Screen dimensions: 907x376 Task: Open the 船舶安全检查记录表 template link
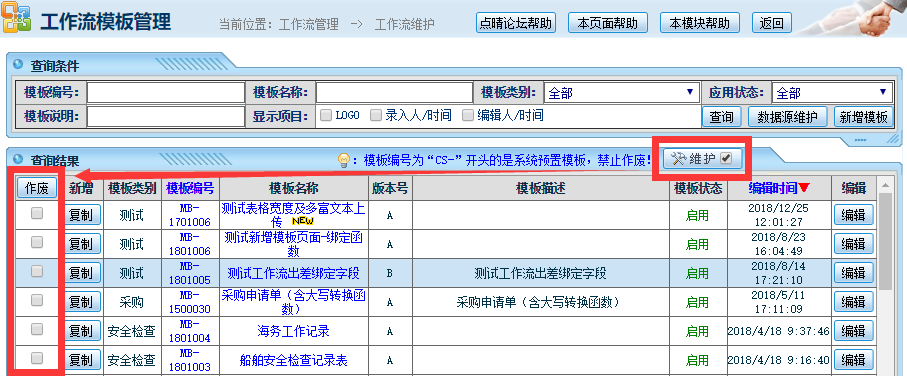pos(293,360)
